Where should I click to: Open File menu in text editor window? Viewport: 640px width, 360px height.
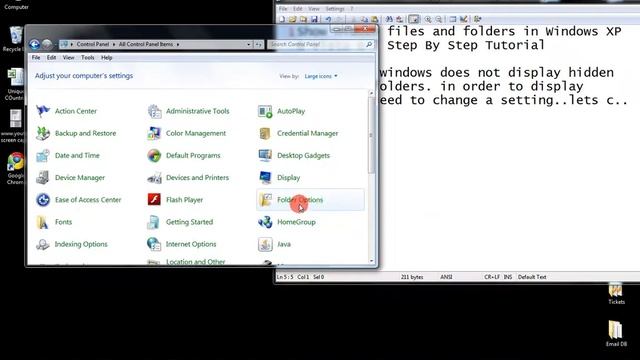point(283,9)
